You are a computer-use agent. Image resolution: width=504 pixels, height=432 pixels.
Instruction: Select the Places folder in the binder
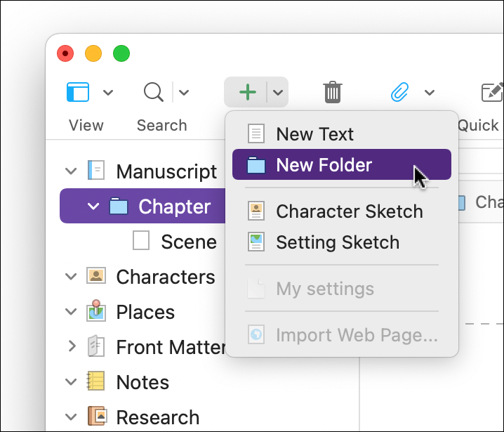[145, 312]
